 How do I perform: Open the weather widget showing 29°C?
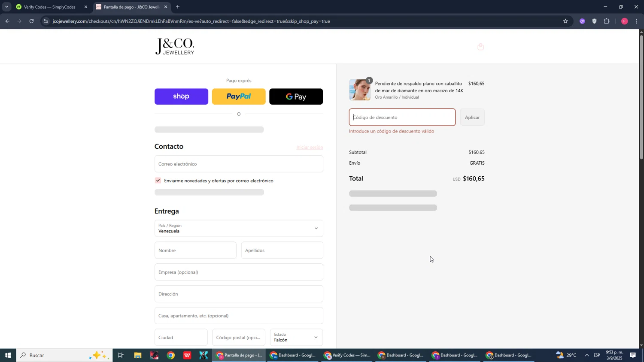567,355
